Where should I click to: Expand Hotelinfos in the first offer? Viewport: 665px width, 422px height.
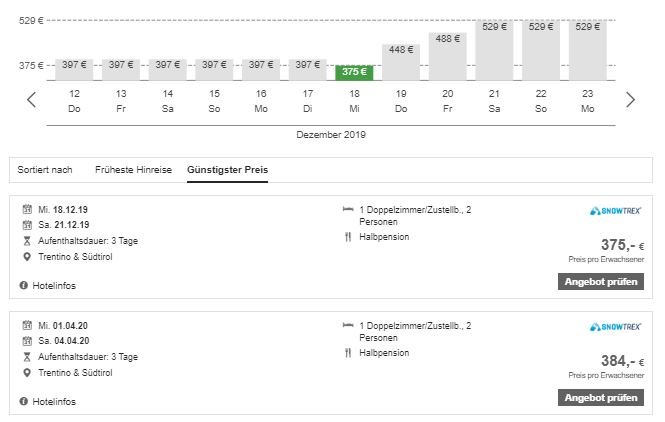click(x=53, y=286)
